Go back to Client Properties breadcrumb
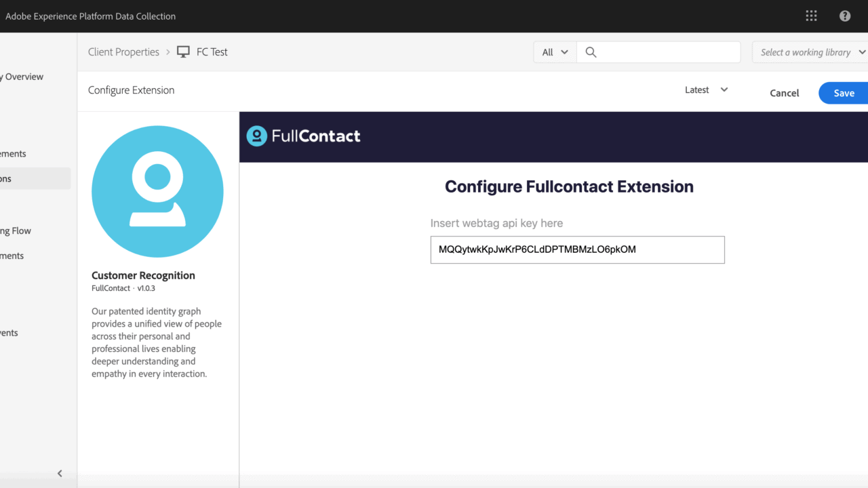 pos(123,52)
